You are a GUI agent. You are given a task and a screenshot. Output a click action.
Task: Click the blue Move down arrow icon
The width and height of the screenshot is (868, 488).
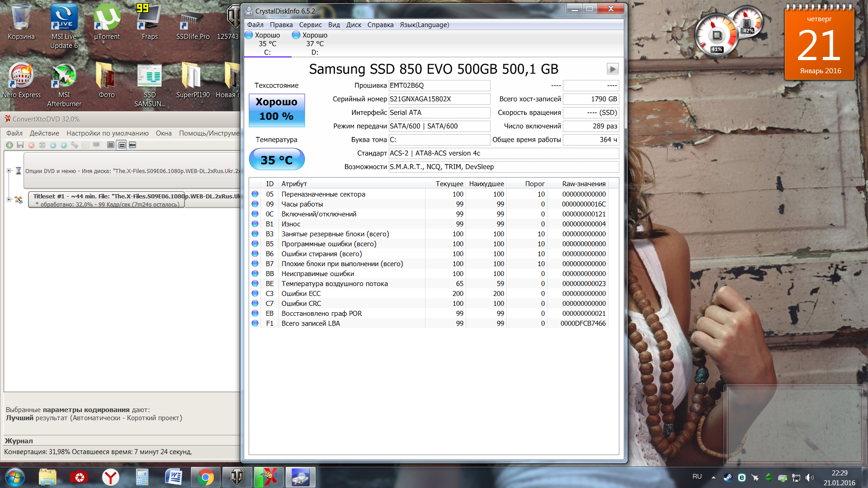point(53,145)
